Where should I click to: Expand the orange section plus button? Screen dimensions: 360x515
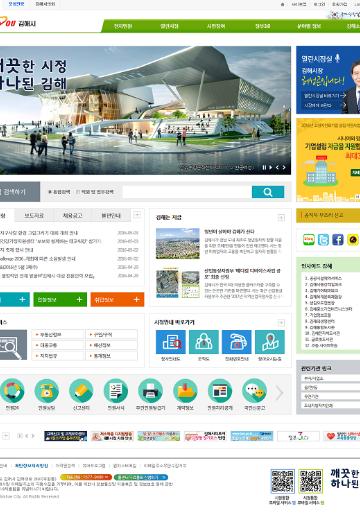click(136, 299)
